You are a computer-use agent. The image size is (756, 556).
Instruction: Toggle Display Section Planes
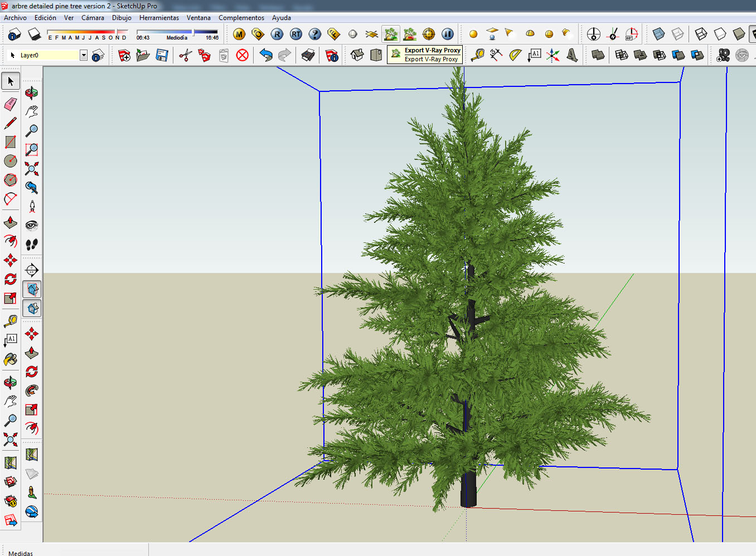point(32,289)
